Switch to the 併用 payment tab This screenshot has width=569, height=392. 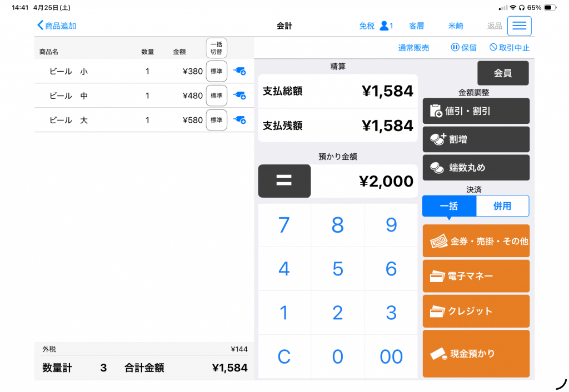click(x=502, y=206)
